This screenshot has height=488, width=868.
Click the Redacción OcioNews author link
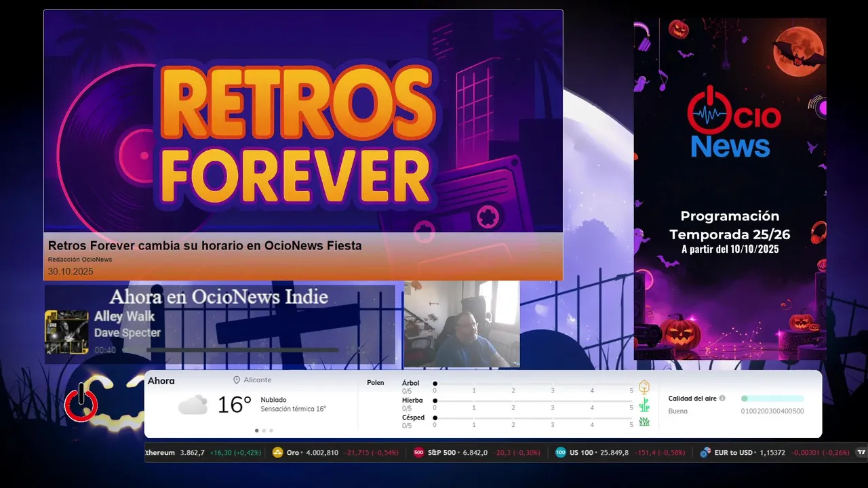click(x=80, y=260)
